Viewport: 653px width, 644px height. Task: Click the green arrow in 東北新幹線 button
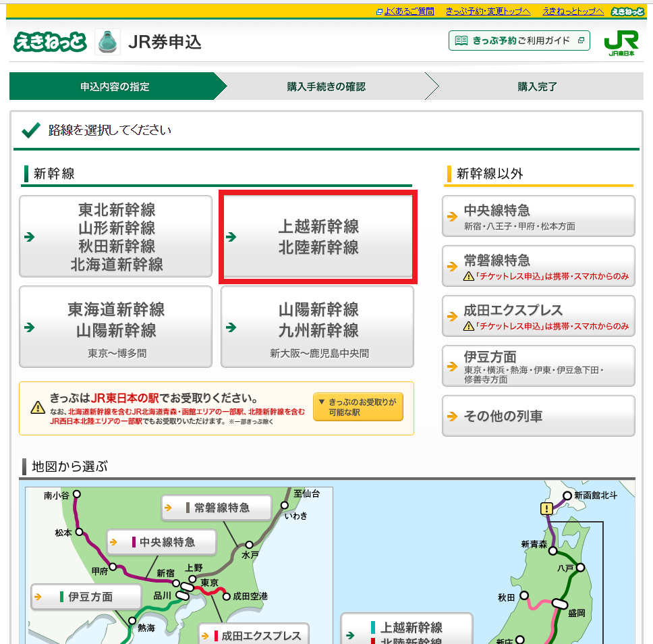29,237
